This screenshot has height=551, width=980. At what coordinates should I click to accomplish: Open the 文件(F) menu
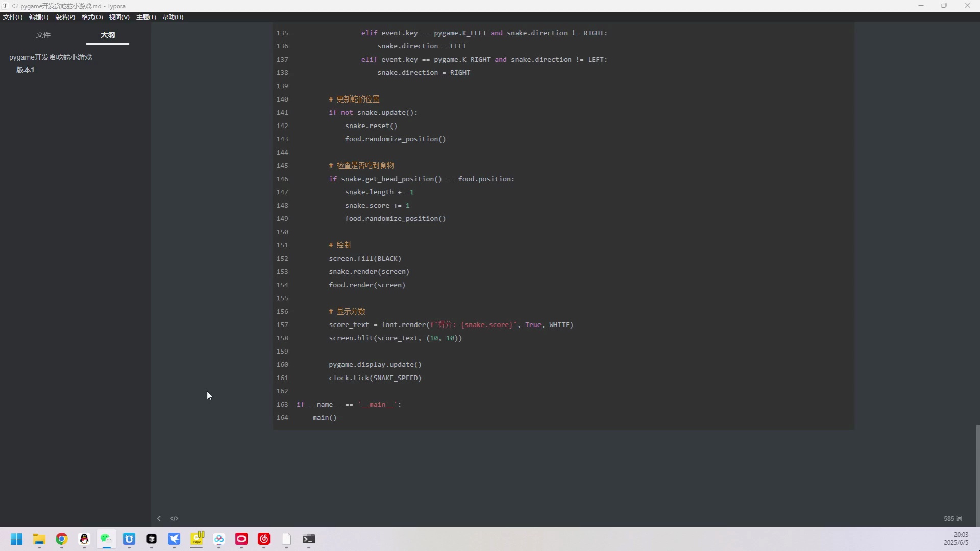click(13, 17)
